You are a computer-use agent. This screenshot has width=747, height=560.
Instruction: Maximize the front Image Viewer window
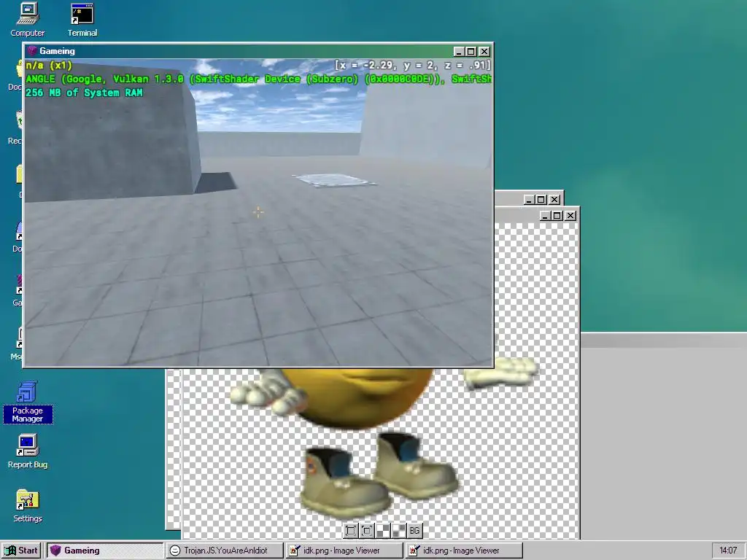tap(557, 216)
